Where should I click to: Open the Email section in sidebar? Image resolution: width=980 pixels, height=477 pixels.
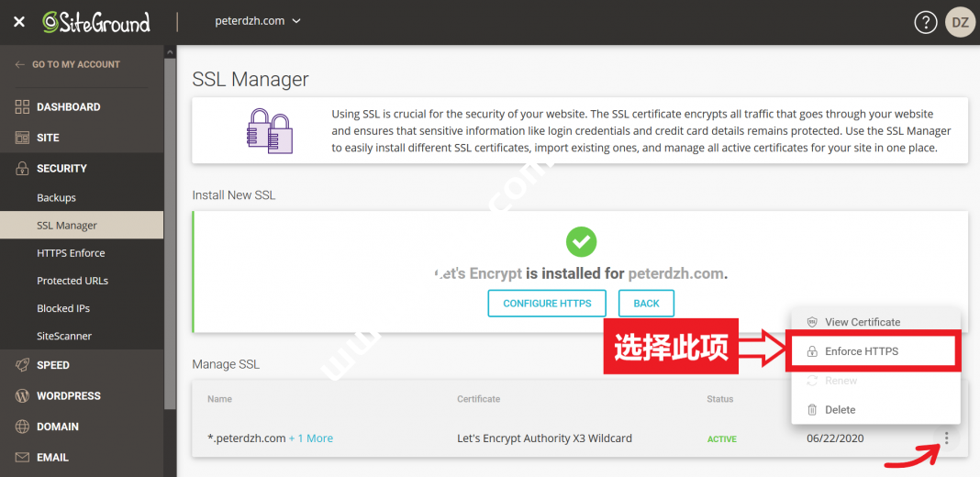pos(52,458)
